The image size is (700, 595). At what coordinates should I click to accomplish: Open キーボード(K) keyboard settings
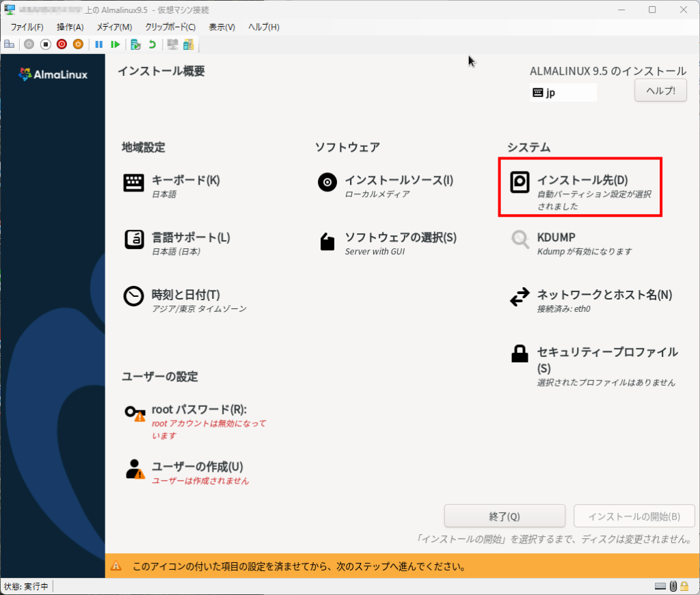tap(185, 181)
